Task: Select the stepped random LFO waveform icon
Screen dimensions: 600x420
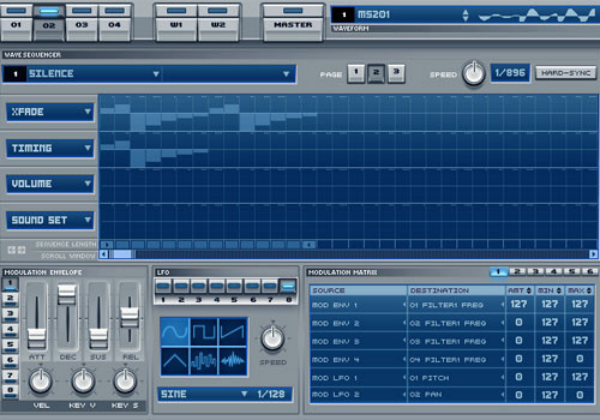Action: point(204,361)
